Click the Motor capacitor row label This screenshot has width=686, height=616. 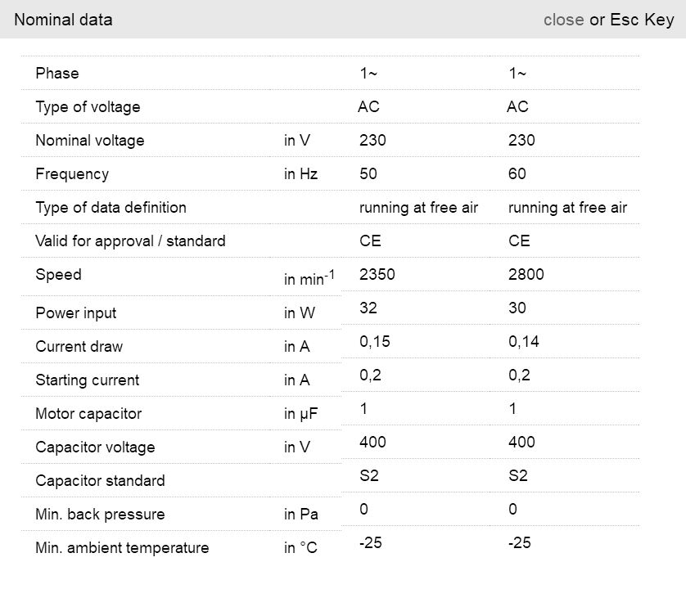[x=88, y=414]
